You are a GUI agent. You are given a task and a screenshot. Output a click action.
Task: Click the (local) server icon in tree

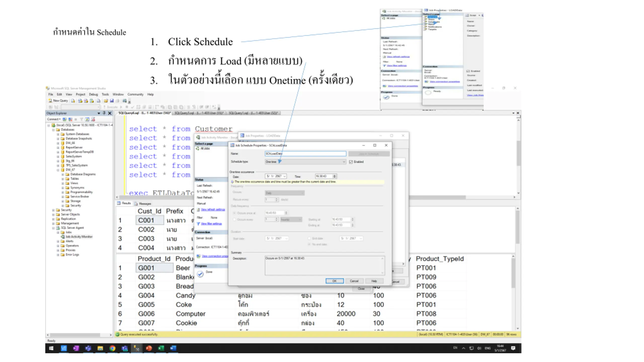coord(53,125)
